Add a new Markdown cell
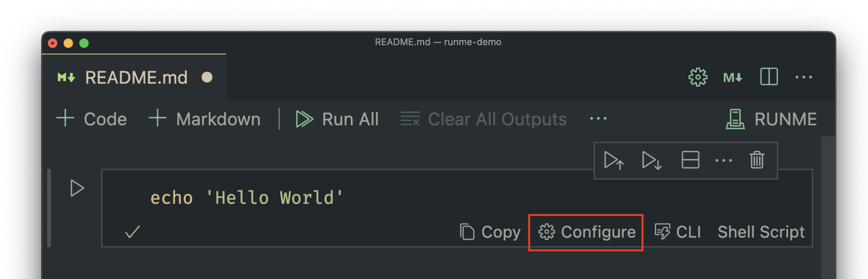 pyautogui.click(x=205, y=119)
